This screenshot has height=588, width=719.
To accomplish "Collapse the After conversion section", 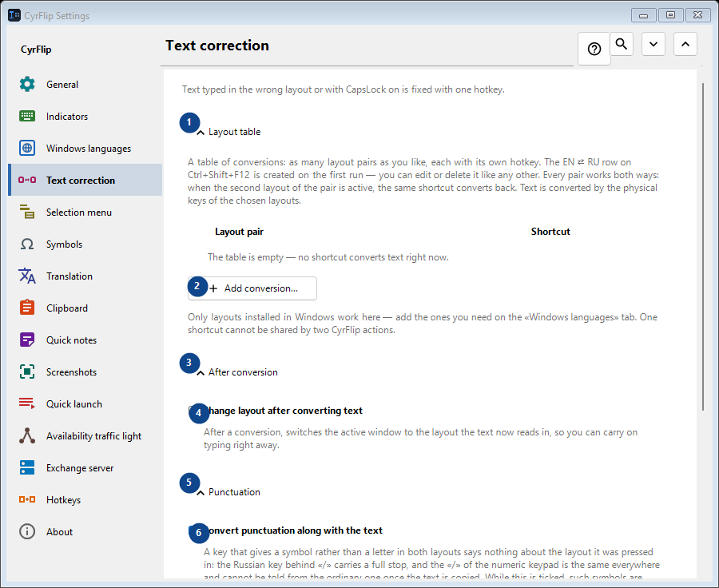I will [x=237, y=372].
